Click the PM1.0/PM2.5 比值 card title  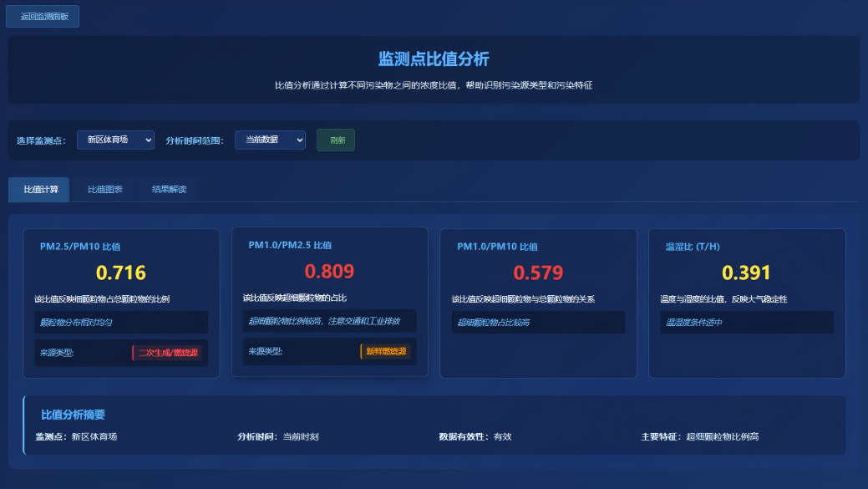(x=290, y=245)
